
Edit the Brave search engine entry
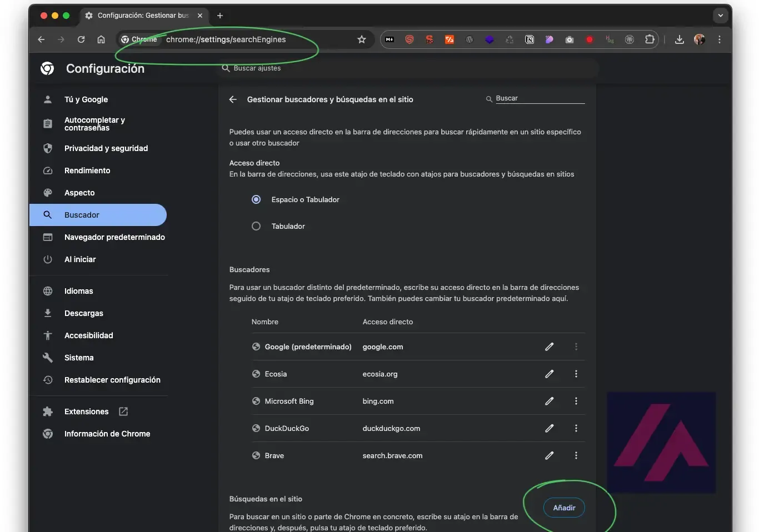point(550,455)
